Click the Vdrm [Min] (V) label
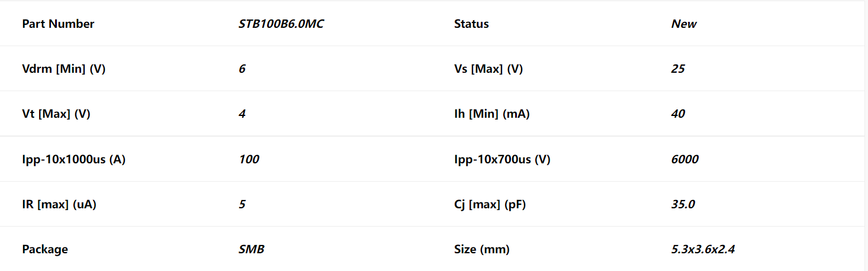The height and width of the screenshot is (271, 868). pos(64,69)
